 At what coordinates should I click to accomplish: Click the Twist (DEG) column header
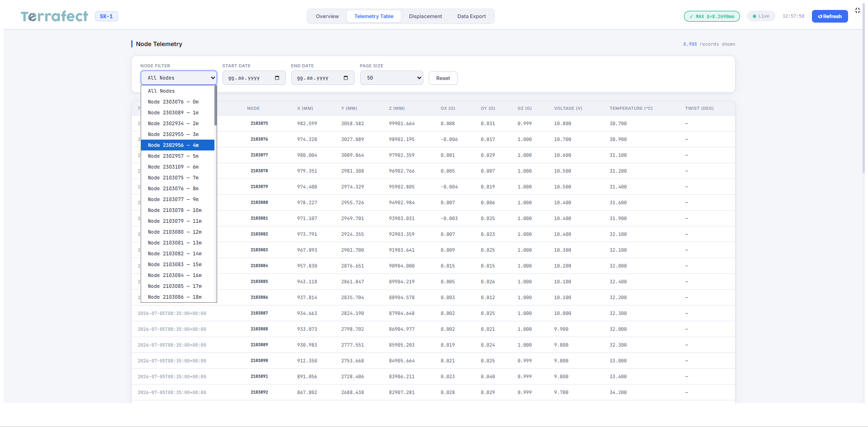click(699, 108)
